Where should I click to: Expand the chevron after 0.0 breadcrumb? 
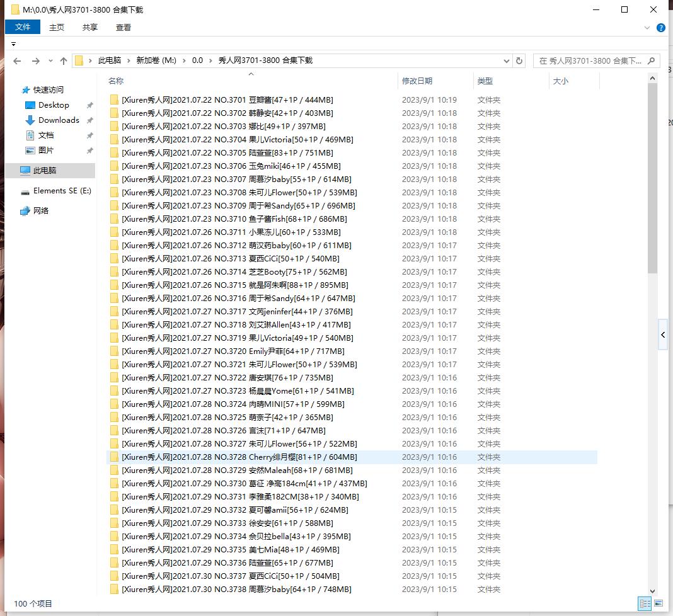click(x=210, y=61)
